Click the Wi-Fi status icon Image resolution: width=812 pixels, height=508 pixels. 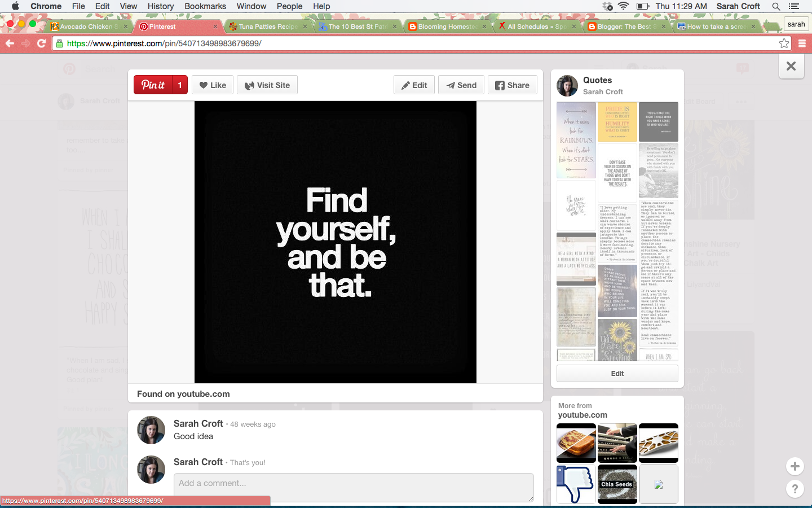click(623, 6)
